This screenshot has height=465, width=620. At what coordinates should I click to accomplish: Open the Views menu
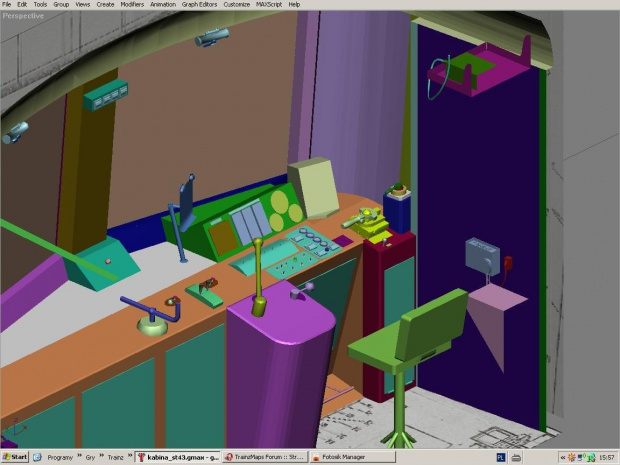(x=82, y=4)
